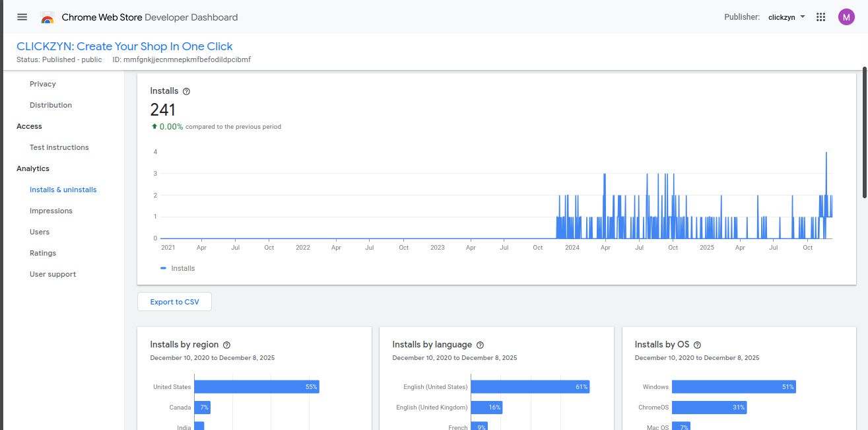The height and width of the screenshot is (430, 868).
Task: Click the page vertical scrollbar
Action: [x=865, y=132]
